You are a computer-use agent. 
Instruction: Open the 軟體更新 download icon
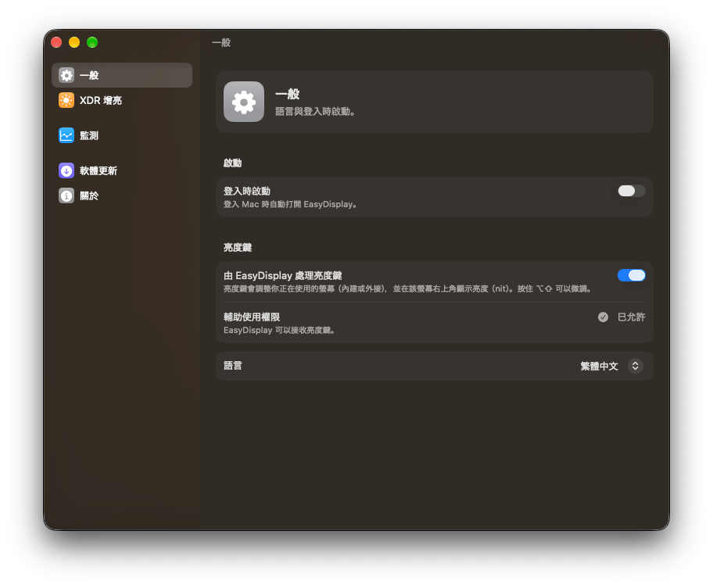66,170
